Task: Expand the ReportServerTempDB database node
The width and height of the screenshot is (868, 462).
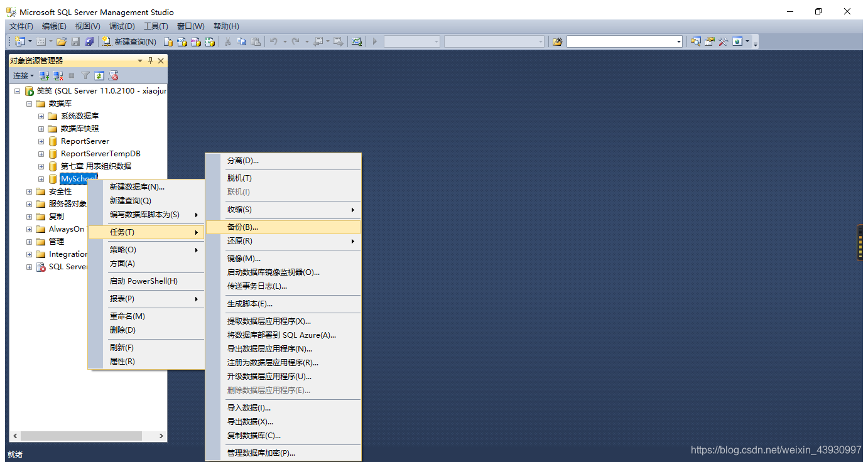Action: pos(41,154)
